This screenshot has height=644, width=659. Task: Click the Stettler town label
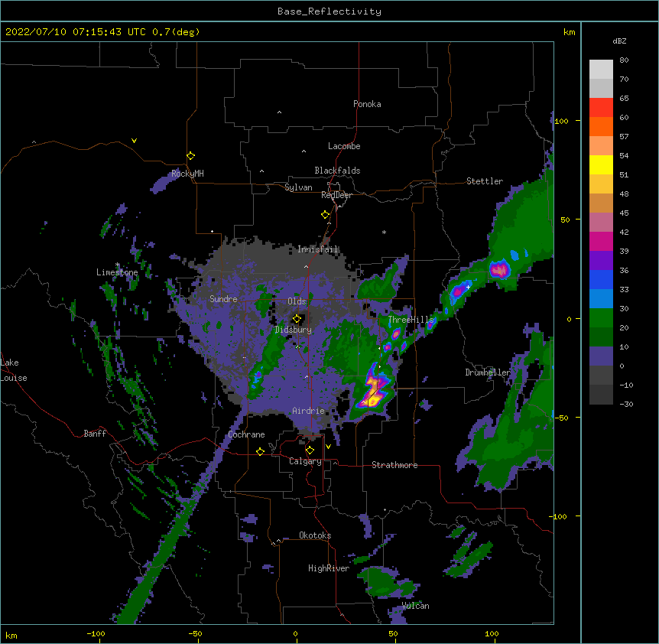click(x=485, y=181)
